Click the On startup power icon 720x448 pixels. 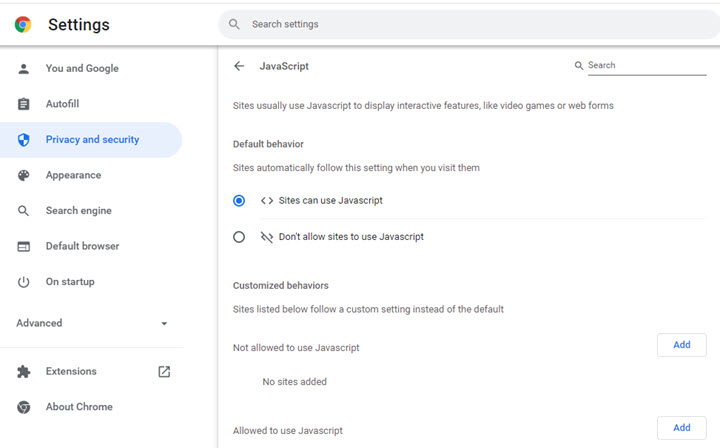(24, 282)
